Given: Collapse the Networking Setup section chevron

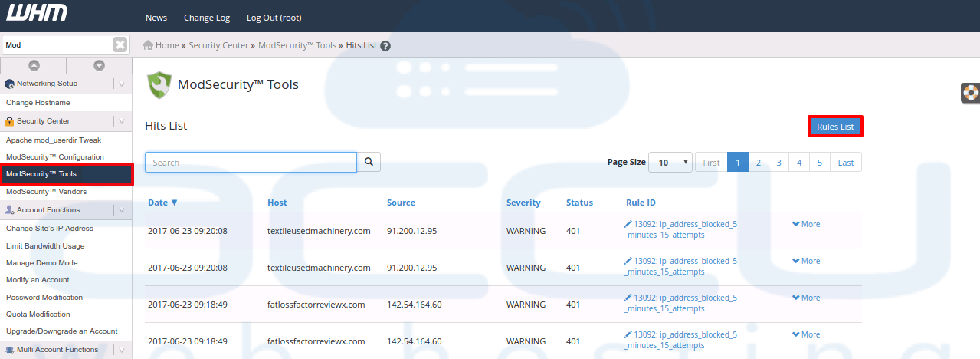Looking at the screenshot, I should coord(122,84).
